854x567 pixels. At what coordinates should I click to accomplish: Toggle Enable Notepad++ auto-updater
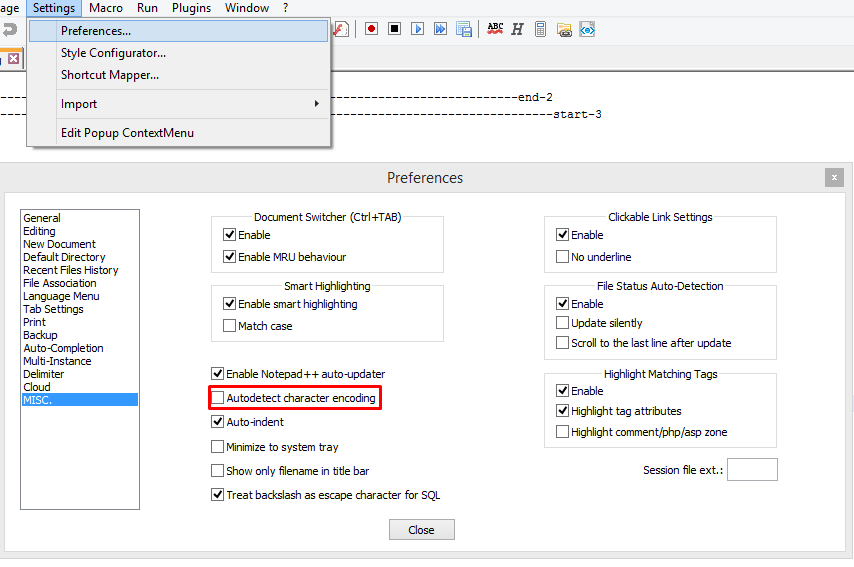(217, 374)
